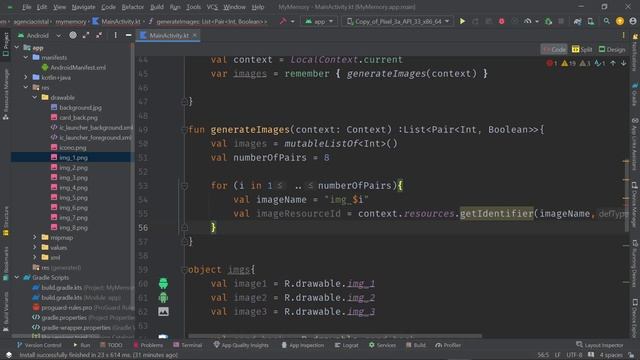
Task: Click Expand All in Project panel
Action: point(86,36)
